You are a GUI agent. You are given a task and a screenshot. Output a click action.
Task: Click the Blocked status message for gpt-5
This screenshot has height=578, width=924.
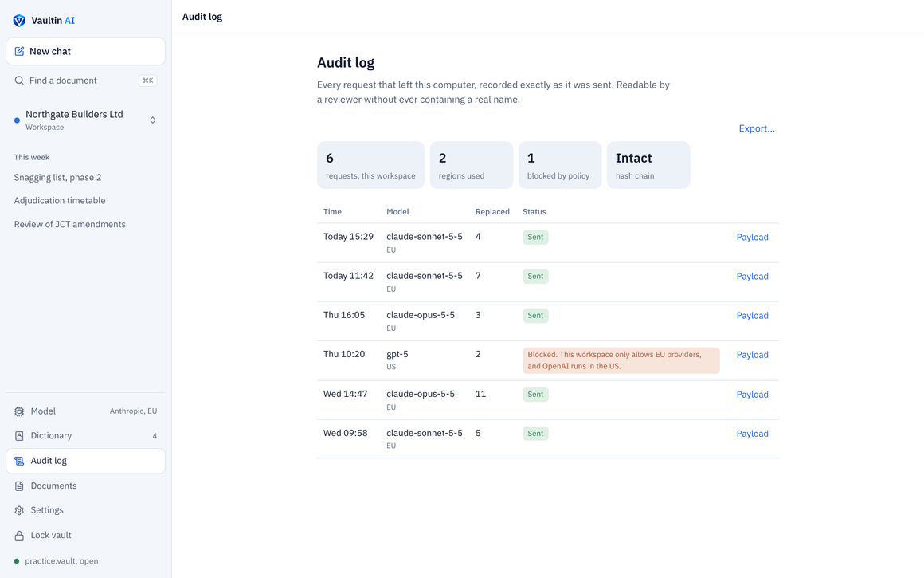click(621, 360)
